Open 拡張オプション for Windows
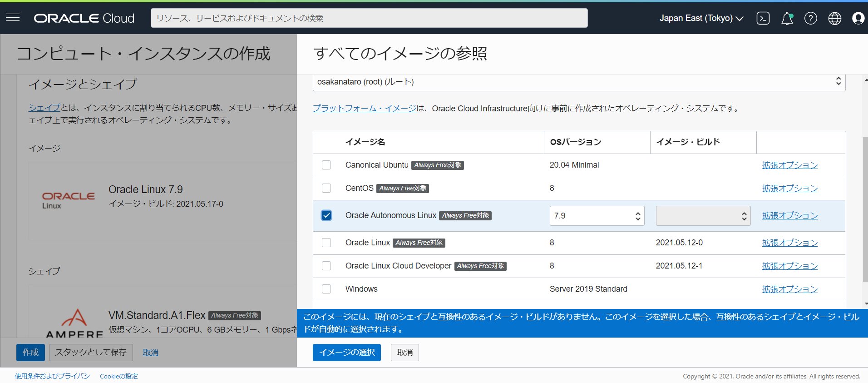This screenshot has height=383, width=868. click(790, 289)
